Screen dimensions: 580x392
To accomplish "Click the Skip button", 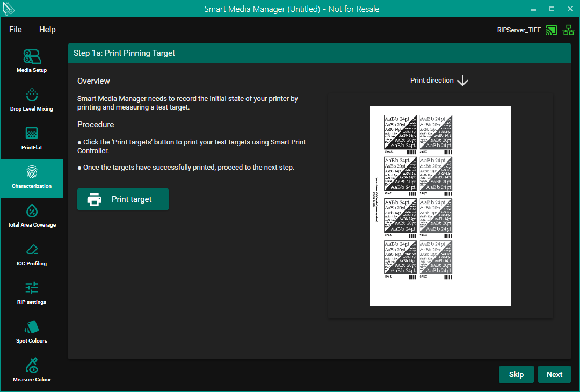I will pos(516,374).
